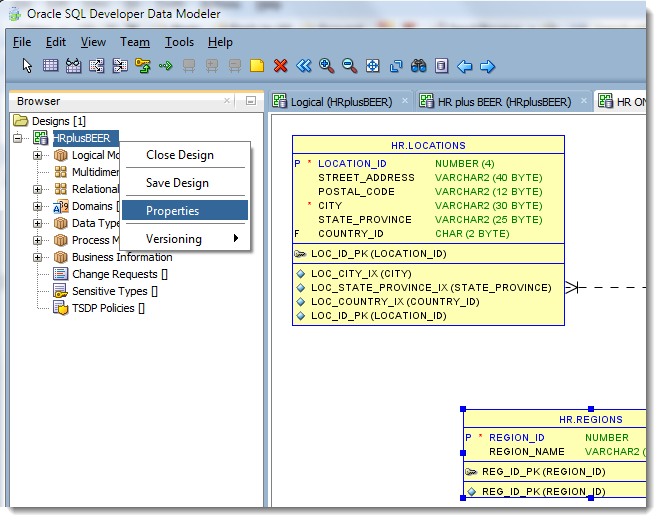661x522 pixels.
Task: Click the Zoom Out magnifier icon
Action: click(x=349, y=66)
